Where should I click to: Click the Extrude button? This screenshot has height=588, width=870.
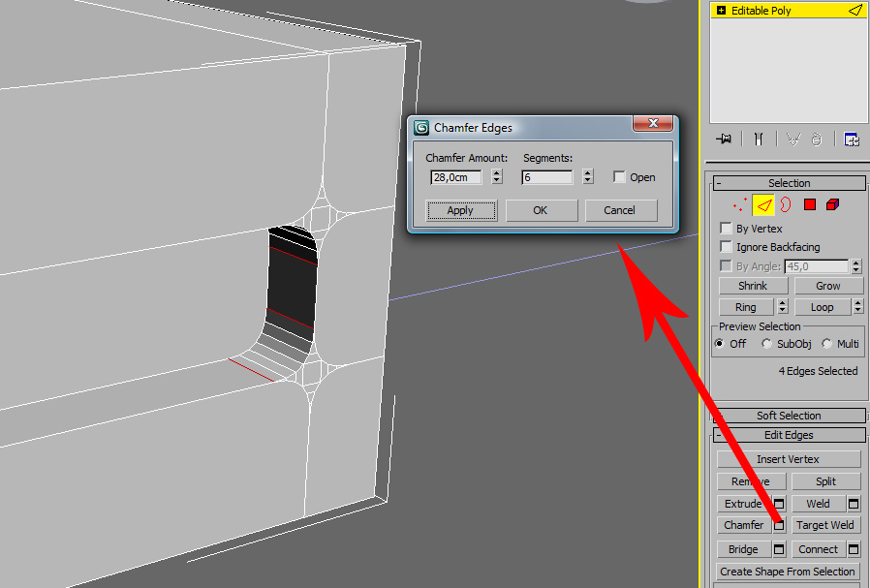point(744,504)
